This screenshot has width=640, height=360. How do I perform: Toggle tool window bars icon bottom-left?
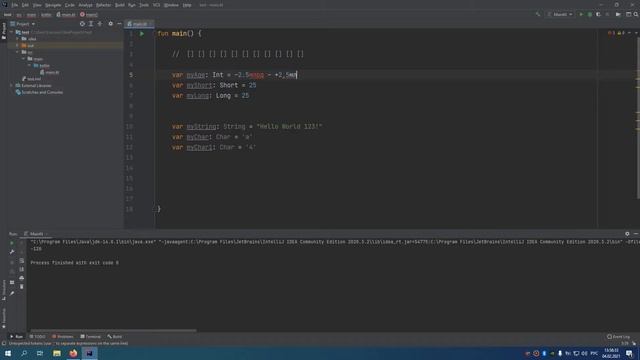[4, 343]
